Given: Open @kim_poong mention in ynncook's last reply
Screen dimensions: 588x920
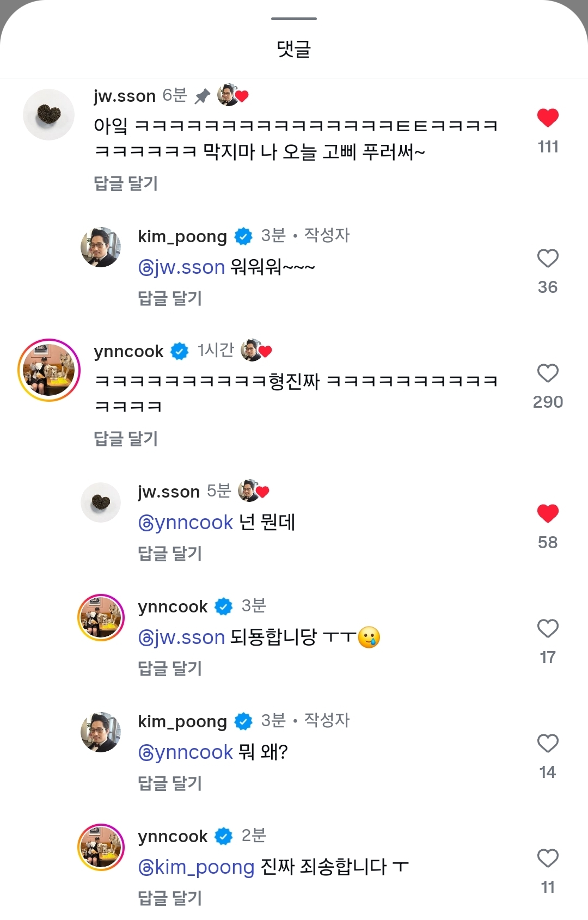Looking at the screenshot, I should [196, 867].
